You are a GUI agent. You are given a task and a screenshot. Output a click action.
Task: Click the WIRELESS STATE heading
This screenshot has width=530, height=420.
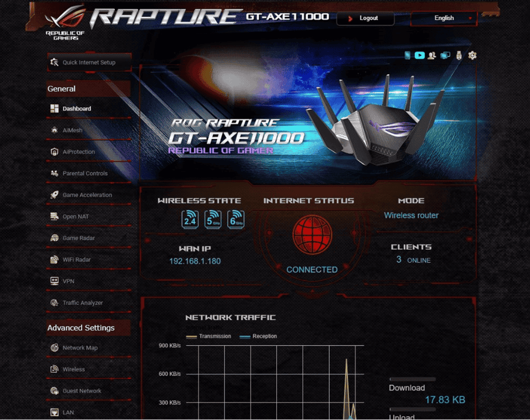click(199, 200)
